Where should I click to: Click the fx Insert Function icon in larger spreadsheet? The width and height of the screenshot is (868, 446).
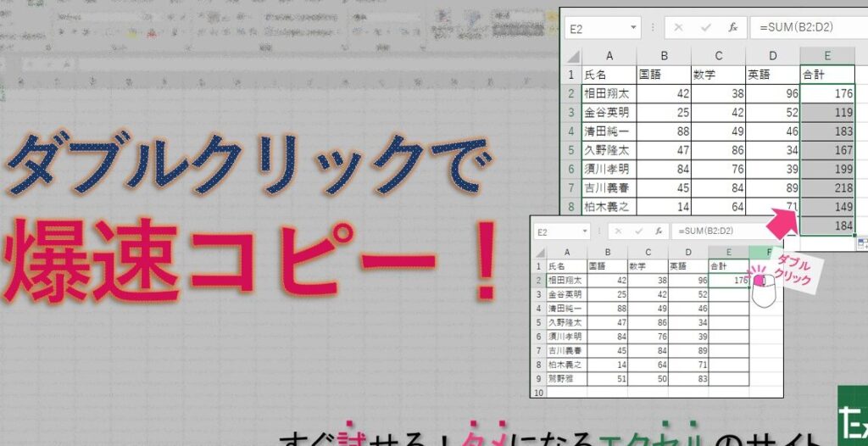pos(733,28)
